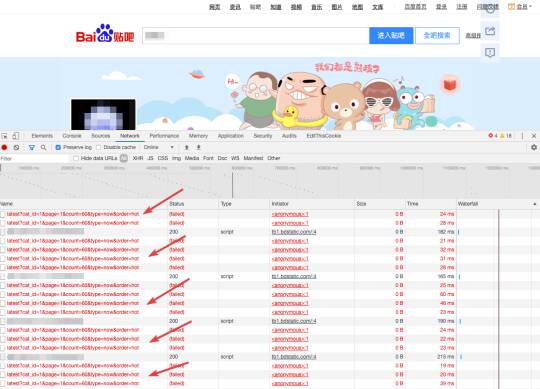Viewport: 540px width, 389px height.
Task: Switch to the Elements tab
Action: tap(42, 136)
